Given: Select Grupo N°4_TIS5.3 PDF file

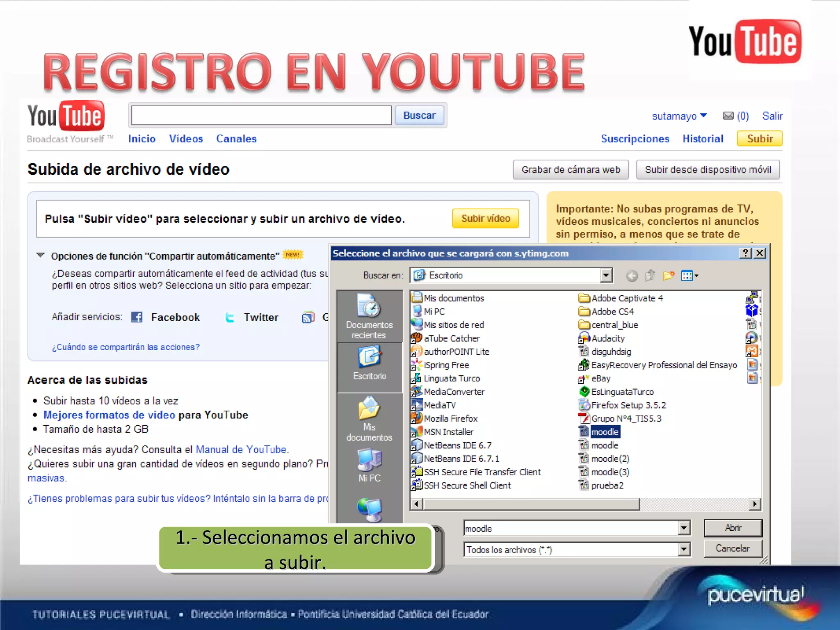Looking at the screenshot, I should point(620,418).
